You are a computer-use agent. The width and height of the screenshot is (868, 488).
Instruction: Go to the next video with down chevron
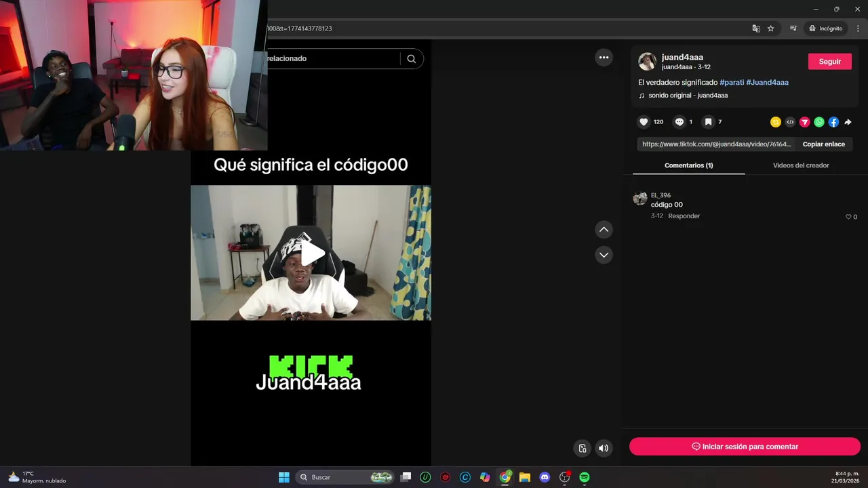[x=604, y=255]
